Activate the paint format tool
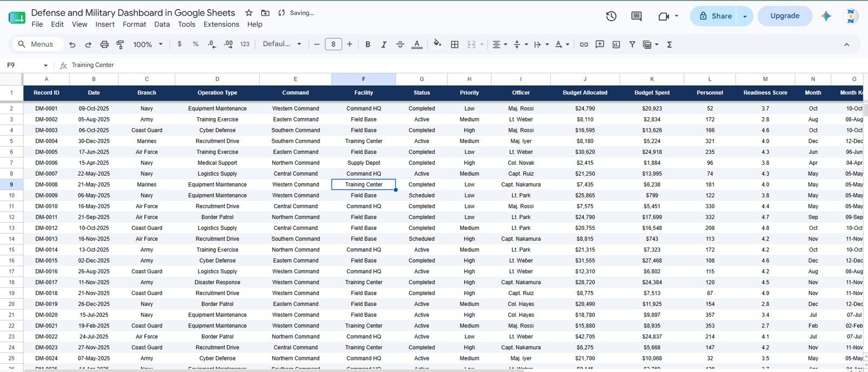The image size is (868, 372). (x=120, y=44)
